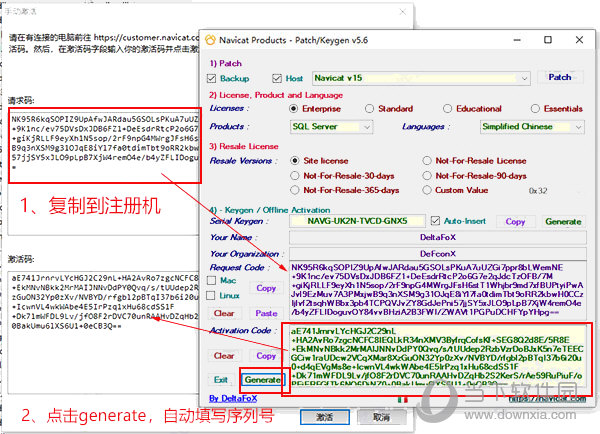Select the Custom Value radio button
Screen dimensions: 600x434
point(427,190)
